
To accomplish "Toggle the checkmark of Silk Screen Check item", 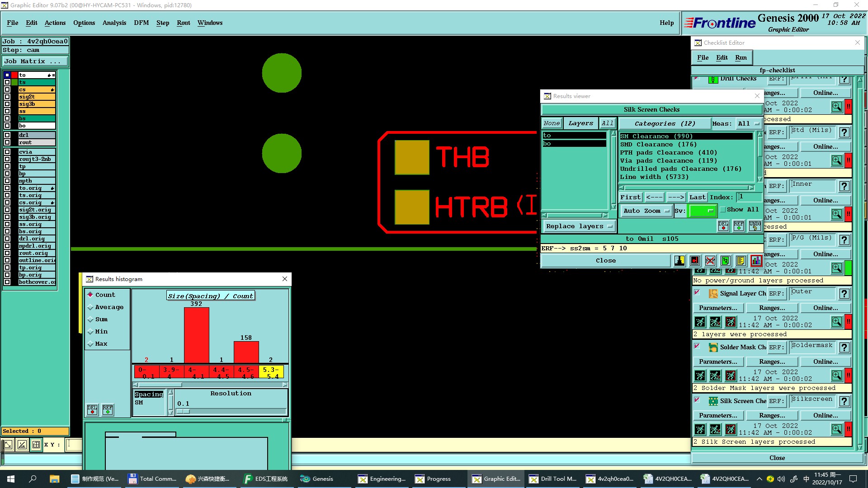I will (x=697, y=400).
